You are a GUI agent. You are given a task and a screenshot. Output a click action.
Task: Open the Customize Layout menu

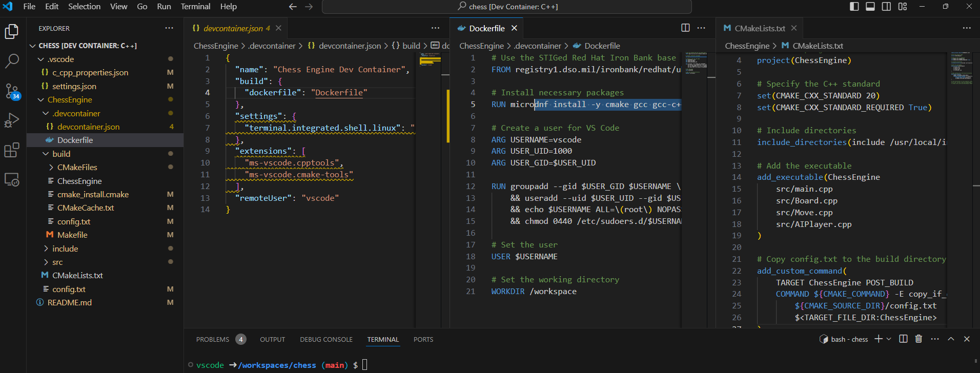pos(903,7)
